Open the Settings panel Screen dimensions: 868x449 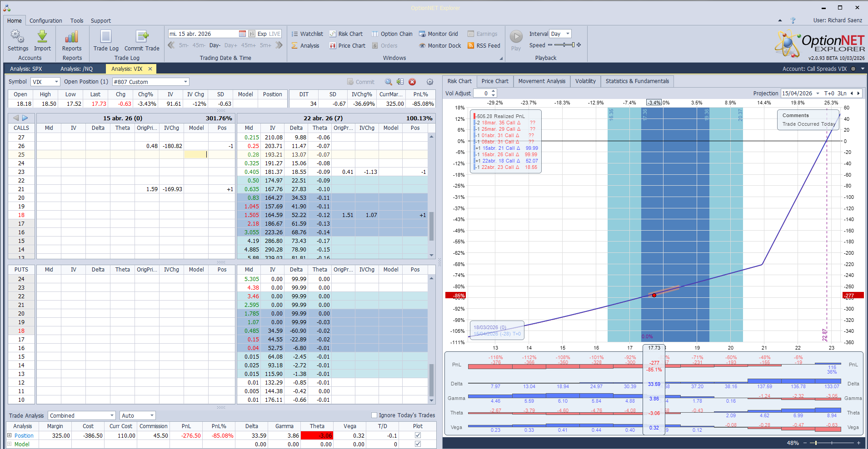pos(17,41)
